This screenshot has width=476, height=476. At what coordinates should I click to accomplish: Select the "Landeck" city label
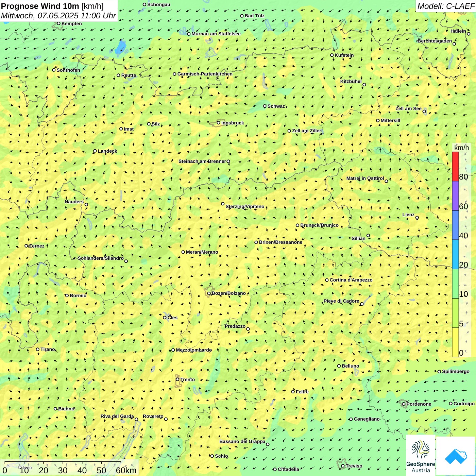pos(107,151)
